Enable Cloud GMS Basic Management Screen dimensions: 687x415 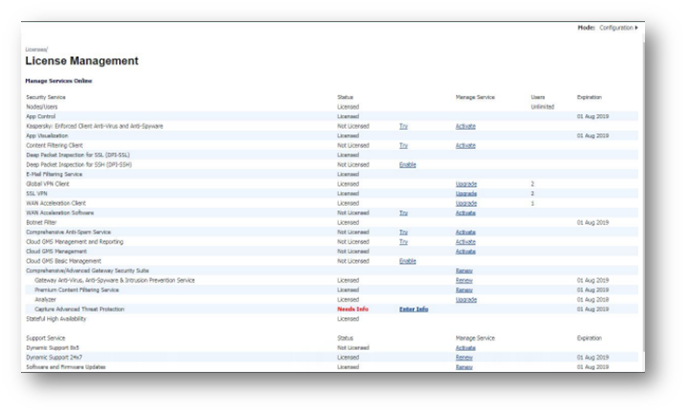coord(407,261)
